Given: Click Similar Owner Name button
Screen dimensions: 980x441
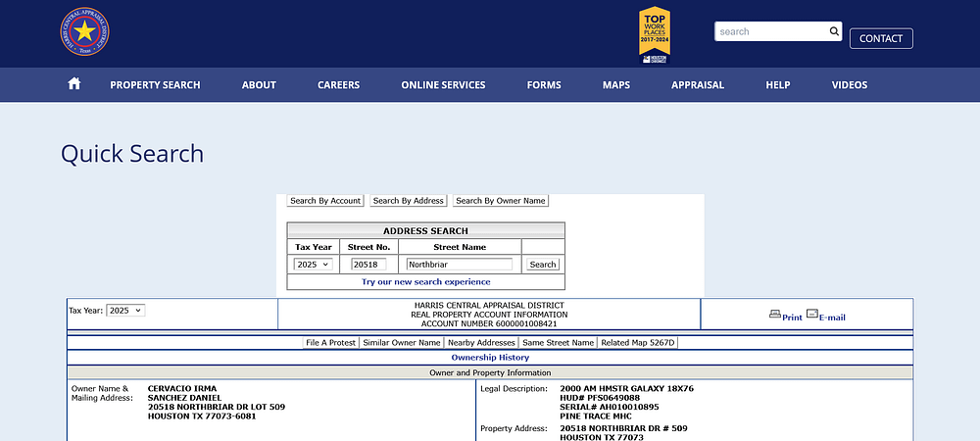Looking at the screenshot, I should point(402,342).
